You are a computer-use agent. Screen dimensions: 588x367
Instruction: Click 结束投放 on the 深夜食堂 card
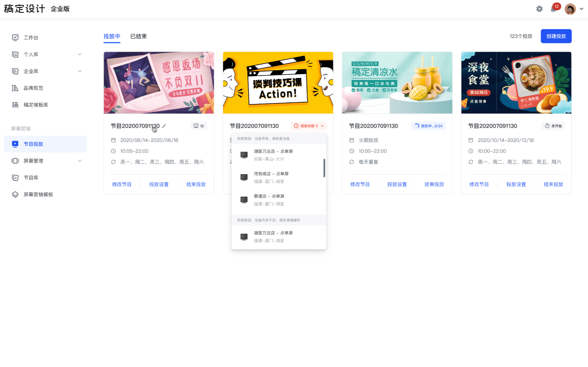pos(553,184)
